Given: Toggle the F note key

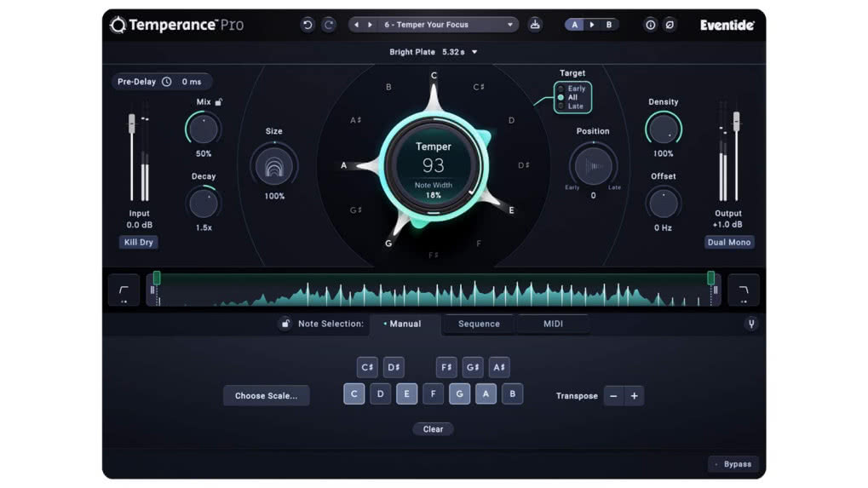Looking at the screenshot, I should coord(433,394).
